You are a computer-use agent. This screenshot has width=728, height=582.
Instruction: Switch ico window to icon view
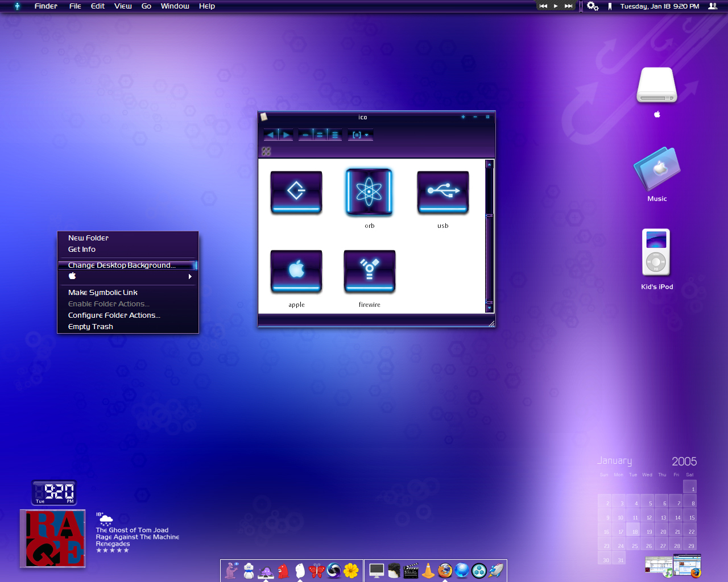pyautogui.click(x=305, y=135)
